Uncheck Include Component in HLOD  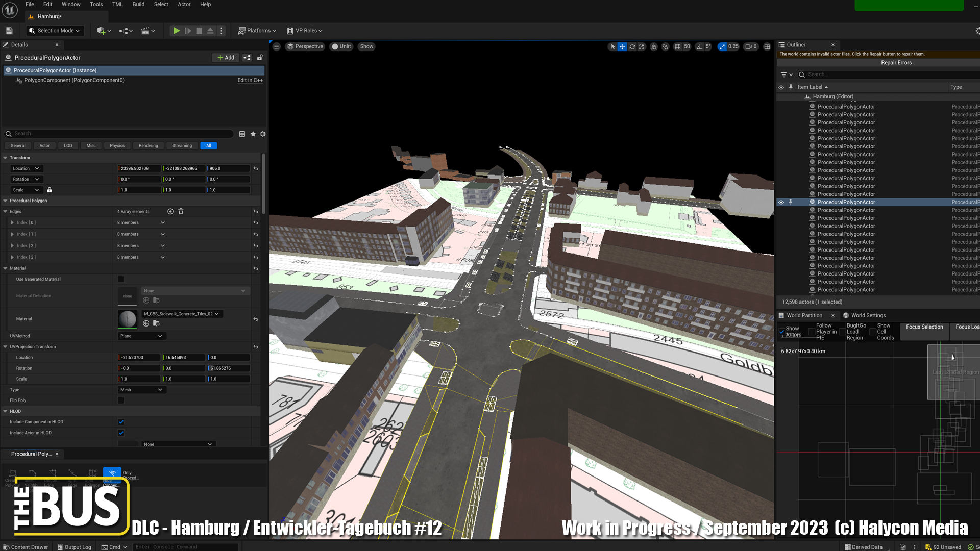pyautogui.click(x=121, y=422)
